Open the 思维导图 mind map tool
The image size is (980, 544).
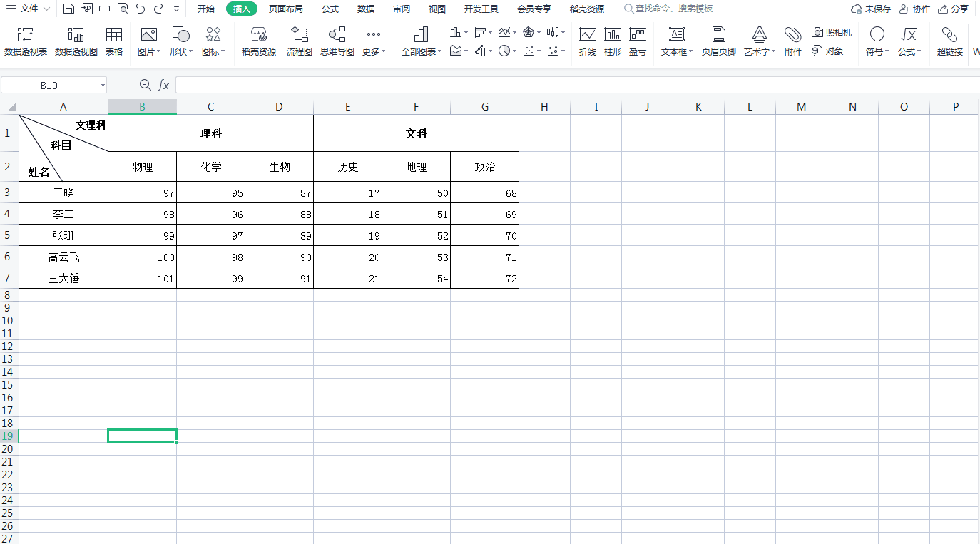coord(337,41)
